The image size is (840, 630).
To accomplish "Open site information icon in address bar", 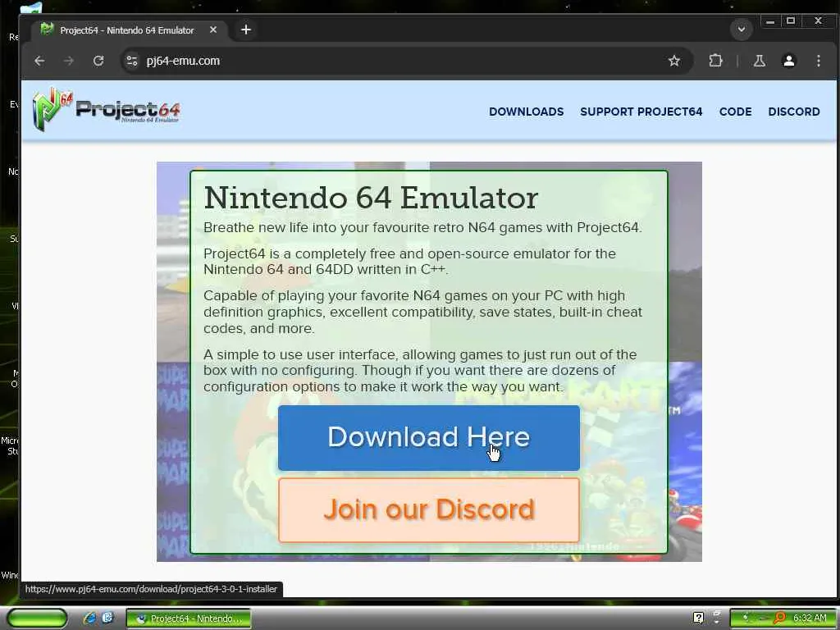I will (132, 61).
